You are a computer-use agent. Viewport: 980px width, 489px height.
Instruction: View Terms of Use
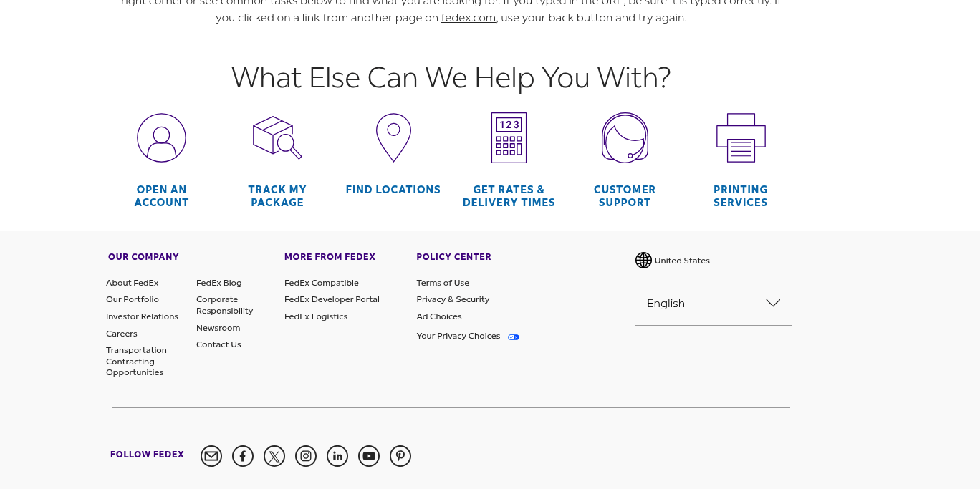(443, 283)
